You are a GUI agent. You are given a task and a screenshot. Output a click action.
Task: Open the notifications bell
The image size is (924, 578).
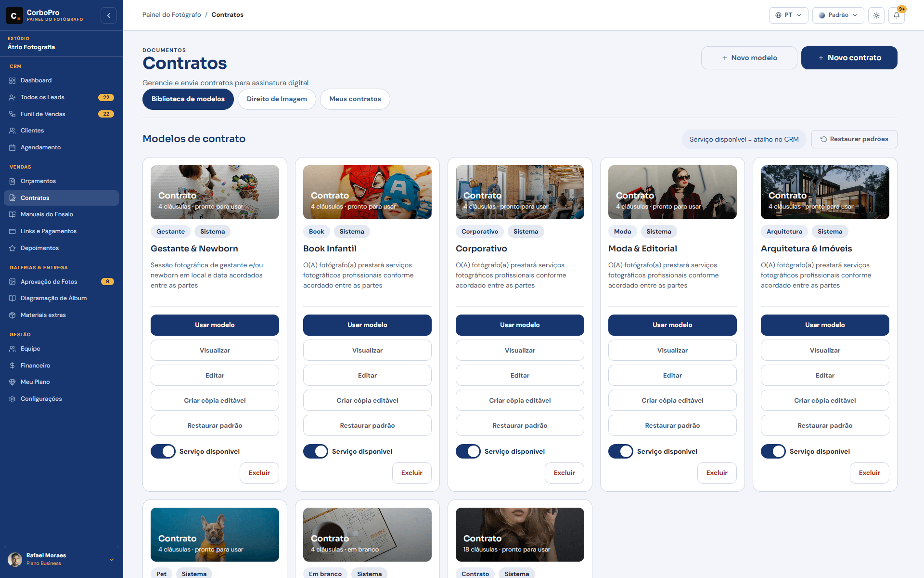point(897,15)
